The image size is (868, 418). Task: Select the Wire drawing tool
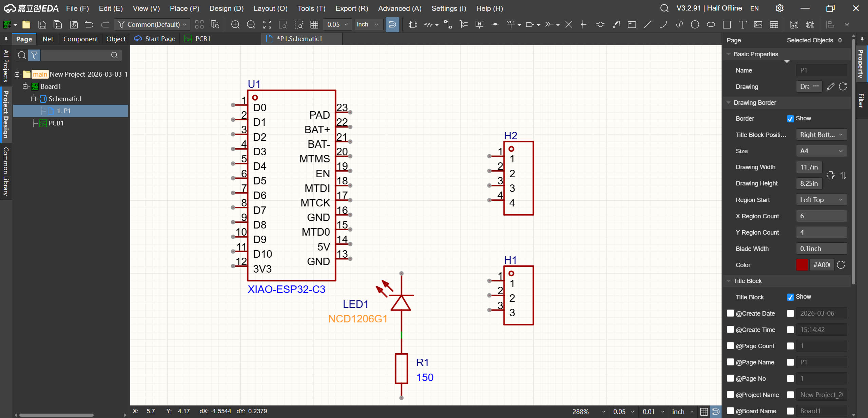(x=447, y=24)
